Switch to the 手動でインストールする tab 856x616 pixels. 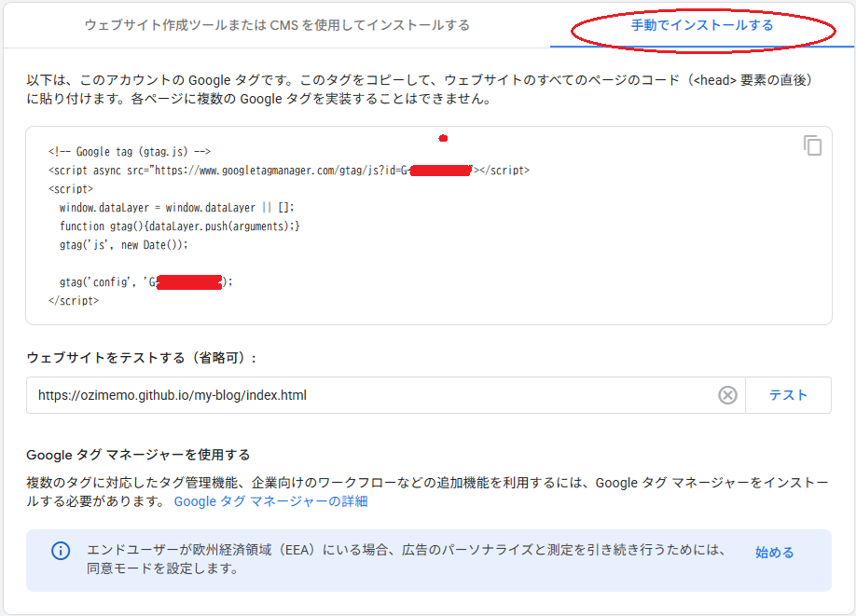point(702,25)
